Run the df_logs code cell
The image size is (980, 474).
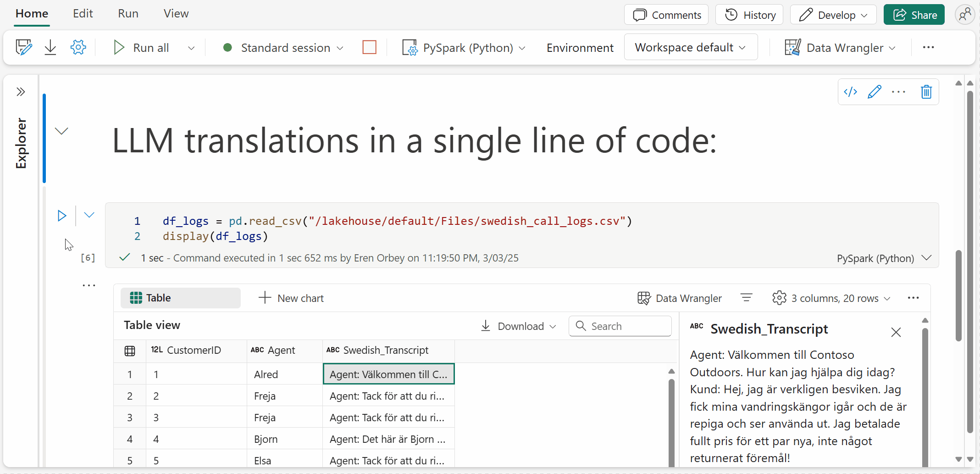[x=62, y=215]
